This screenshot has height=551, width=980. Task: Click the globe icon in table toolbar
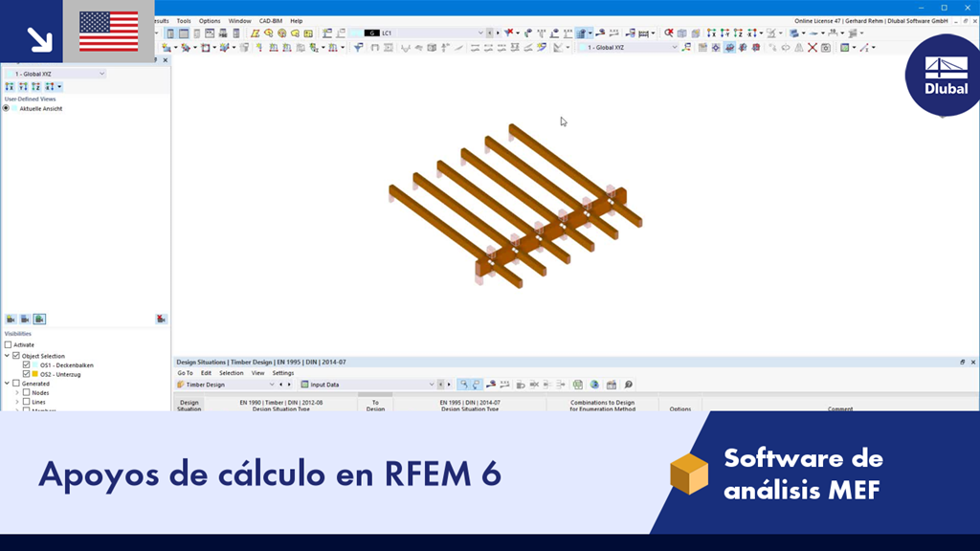coord(594,385)
